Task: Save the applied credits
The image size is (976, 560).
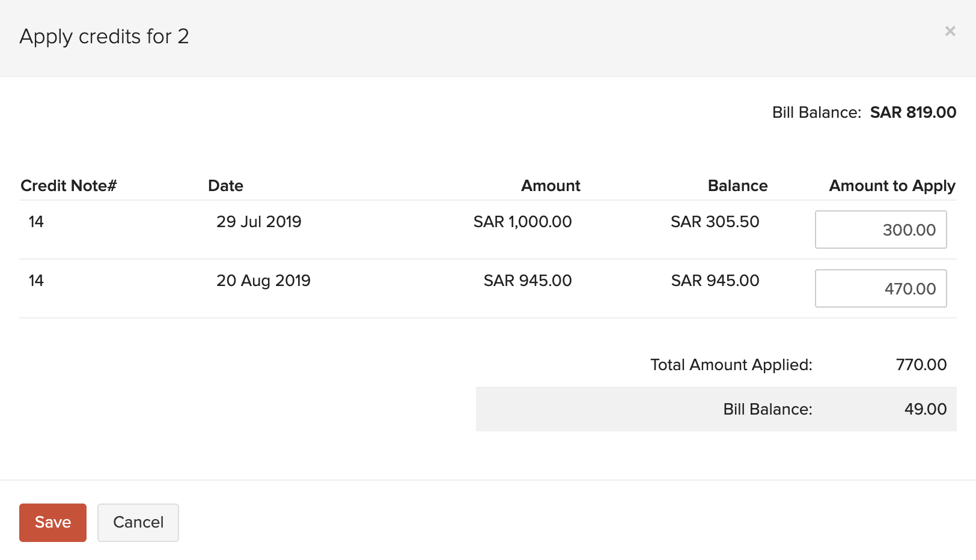Action: click(53, 522)
